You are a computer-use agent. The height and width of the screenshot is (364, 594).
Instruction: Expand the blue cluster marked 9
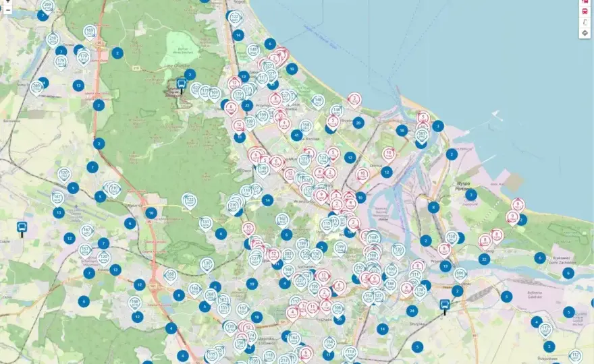coord(73,187)
